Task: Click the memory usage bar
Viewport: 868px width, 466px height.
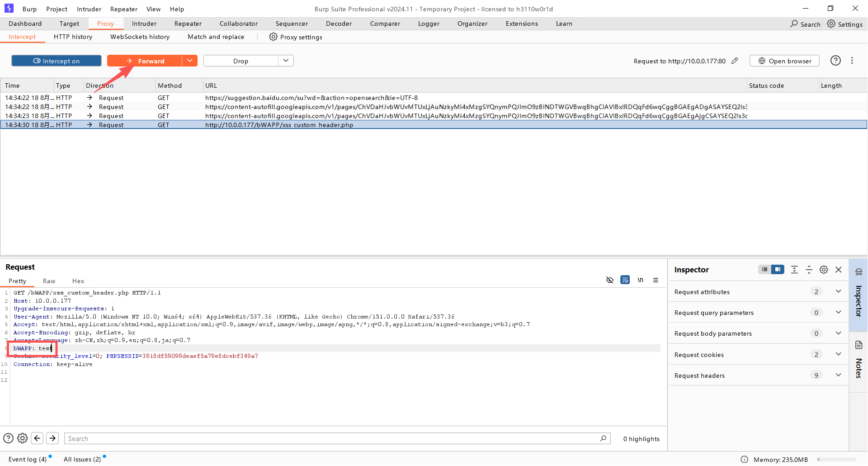Action: point(836,460)
